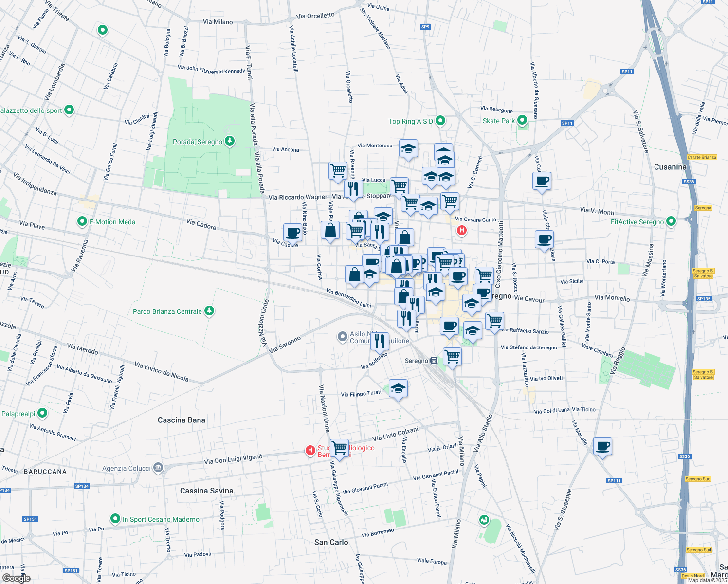
Task: Open the café marker beside Via Nino Bixio
Action: (293, 234)
